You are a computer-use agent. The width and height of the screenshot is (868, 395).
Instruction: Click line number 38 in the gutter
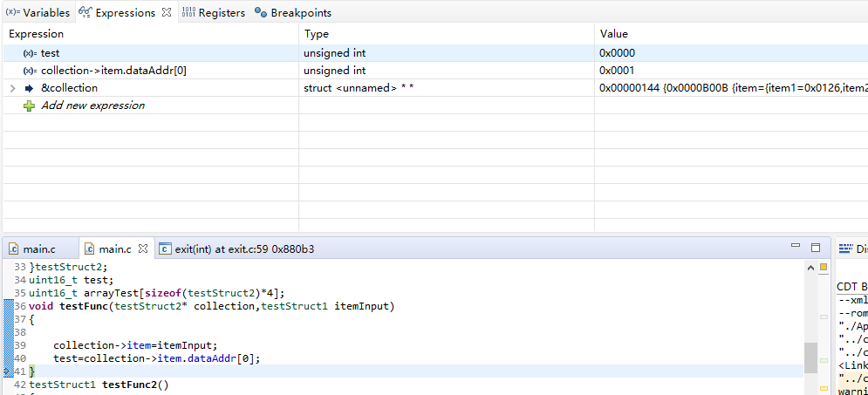click(x=20, y=332)
